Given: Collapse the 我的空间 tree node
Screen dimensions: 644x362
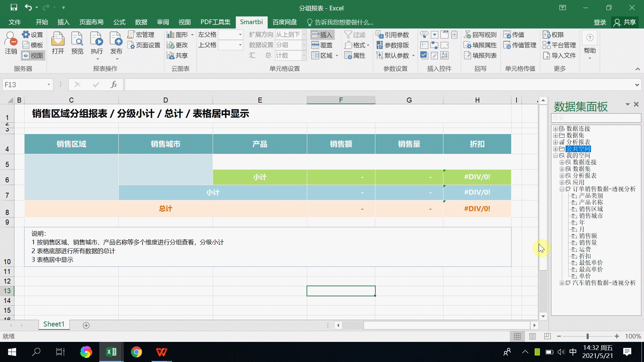Looking at the screenshot, I should point(555,156).
